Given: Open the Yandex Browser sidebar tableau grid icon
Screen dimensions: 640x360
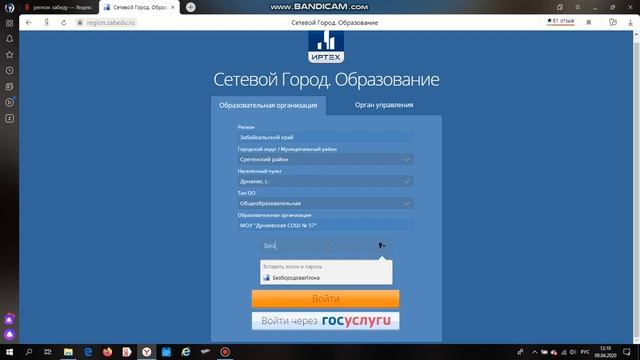Looking at the screenshot, I should tap(9, 23).
